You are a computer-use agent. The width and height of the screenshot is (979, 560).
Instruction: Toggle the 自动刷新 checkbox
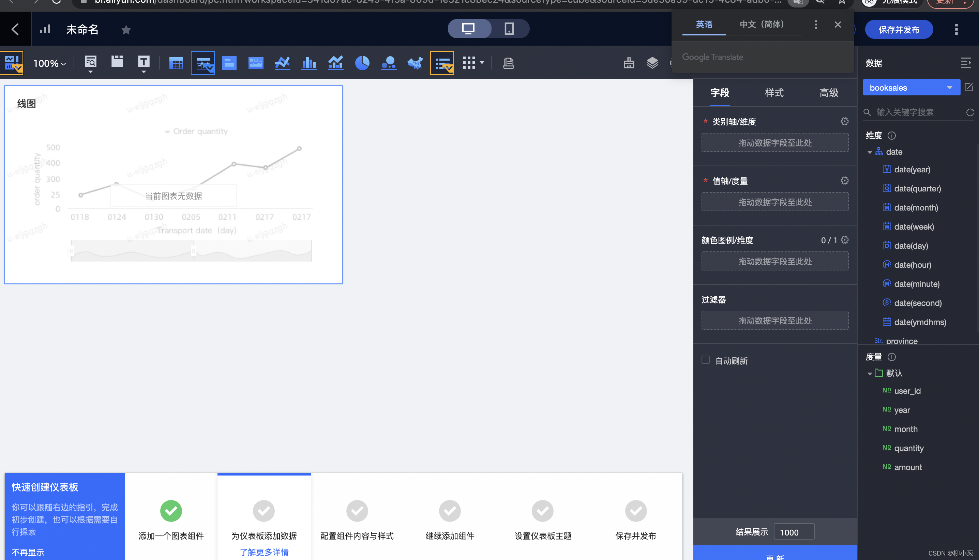[x=705, y=360]
